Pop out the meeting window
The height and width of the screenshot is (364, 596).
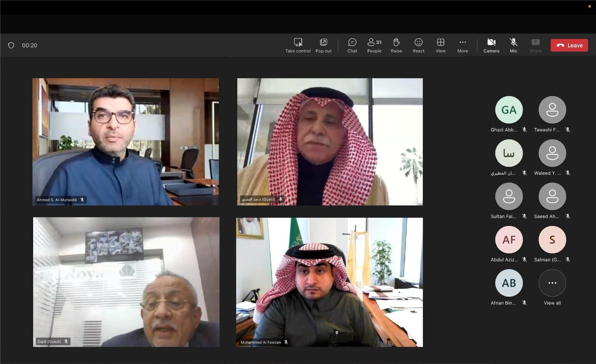tap(323, 42)
